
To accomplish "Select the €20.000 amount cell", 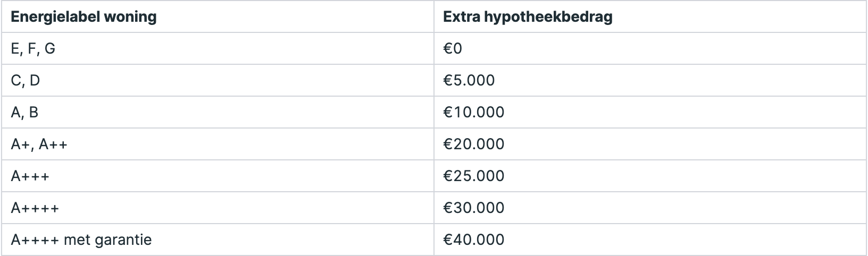I will tap(650, 144).
